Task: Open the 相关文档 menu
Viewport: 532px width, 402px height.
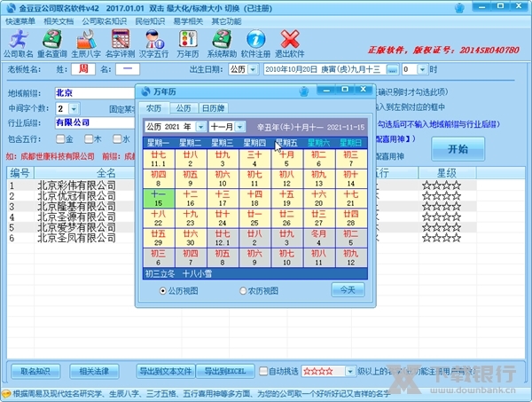Action: pos(59,21)
